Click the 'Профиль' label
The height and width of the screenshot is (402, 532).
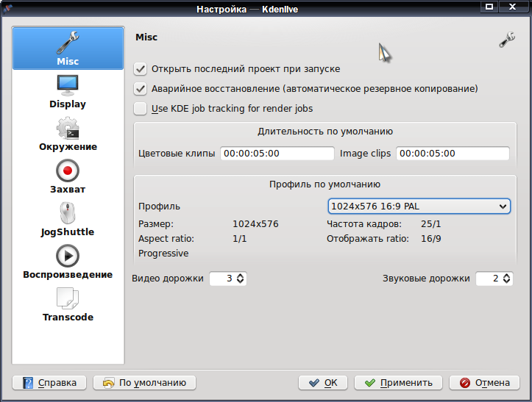[x=159, y=207]
